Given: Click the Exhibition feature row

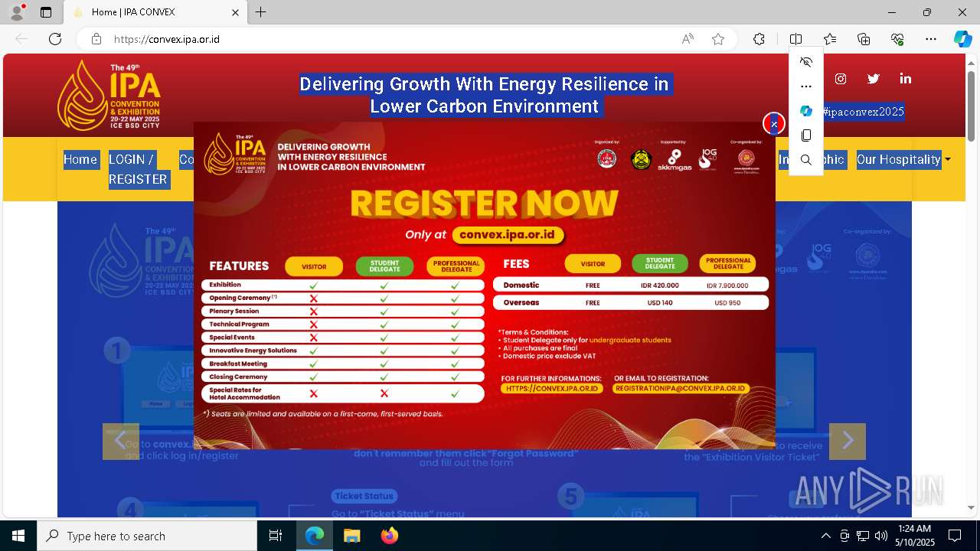Looking at the screenshot, I should point(343,285).
